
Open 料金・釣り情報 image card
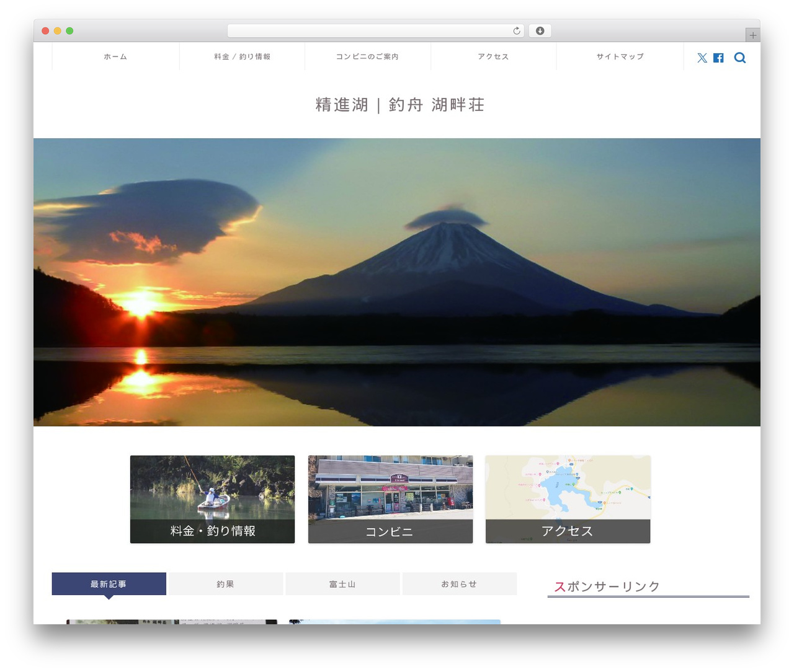[212, 500]
